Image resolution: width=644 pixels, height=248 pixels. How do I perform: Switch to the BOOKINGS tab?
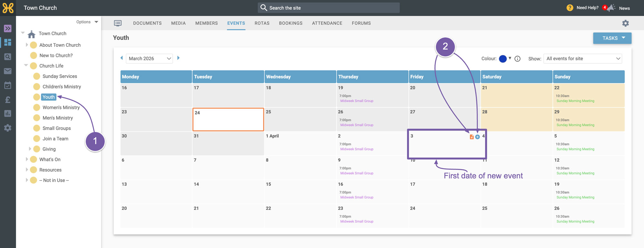291,23
